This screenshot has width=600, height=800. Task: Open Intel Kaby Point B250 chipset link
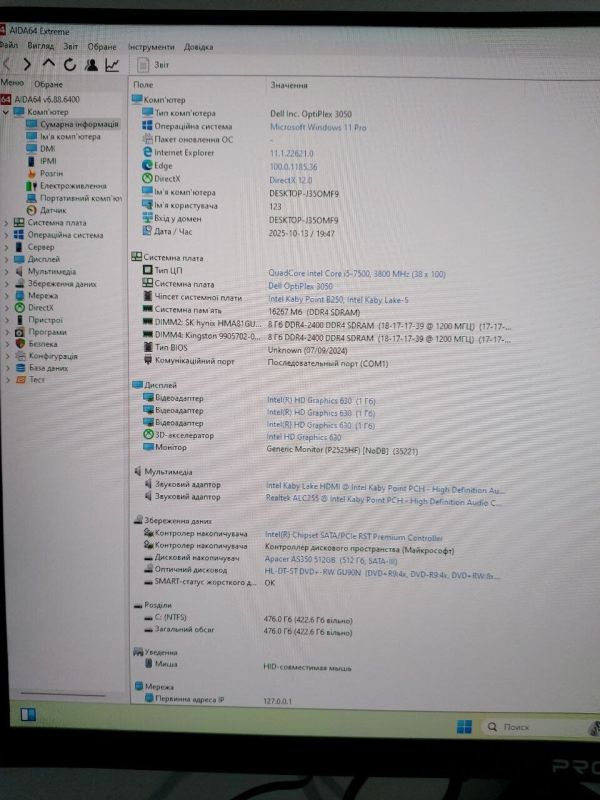[338, 299]
